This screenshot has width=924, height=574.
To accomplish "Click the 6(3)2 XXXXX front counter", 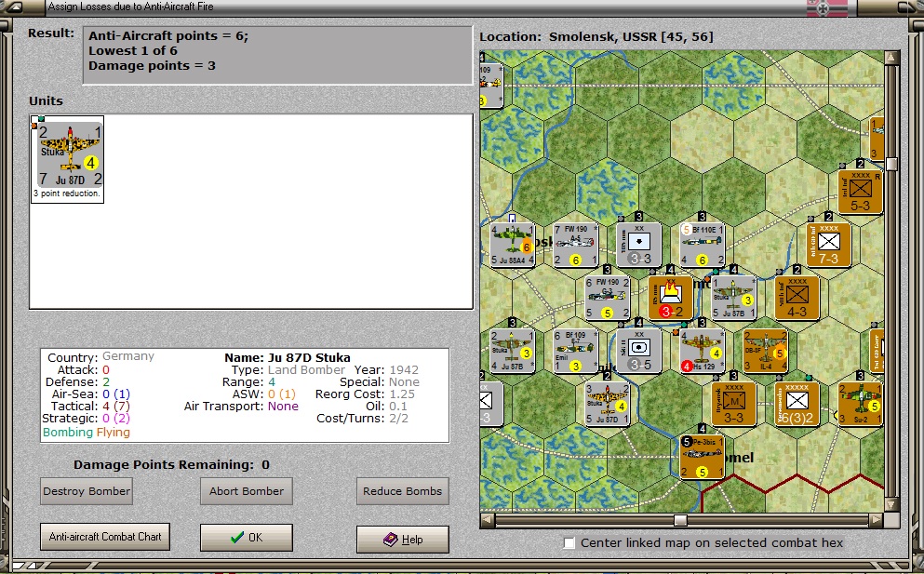I will (797, 404).
